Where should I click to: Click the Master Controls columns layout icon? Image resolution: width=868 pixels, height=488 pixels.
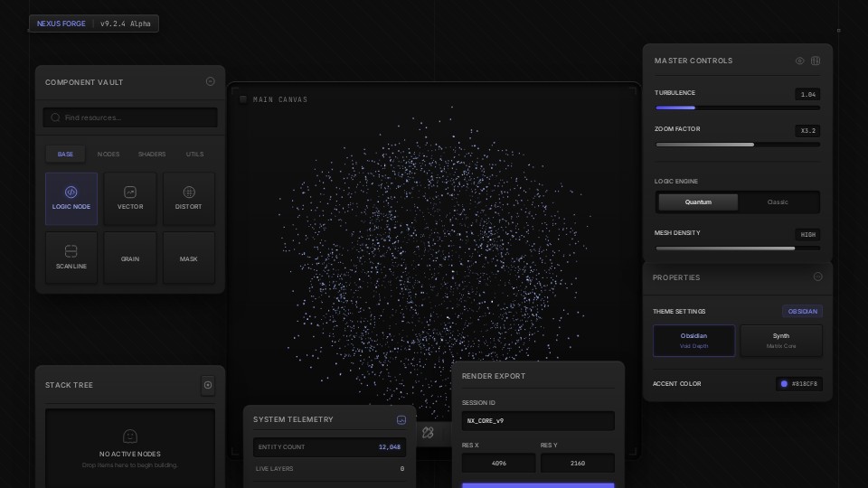pyautogui.click(x=816, y=61)
